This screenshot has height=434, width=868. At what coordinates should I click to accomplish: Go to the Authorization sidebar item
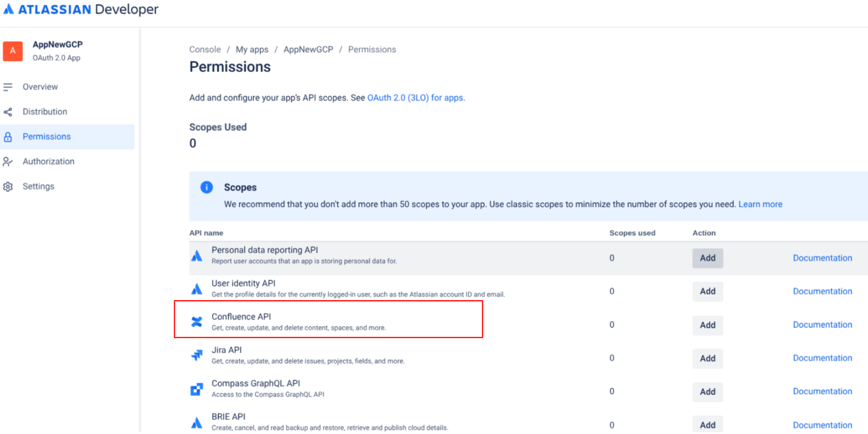click(x=67, y=161)
